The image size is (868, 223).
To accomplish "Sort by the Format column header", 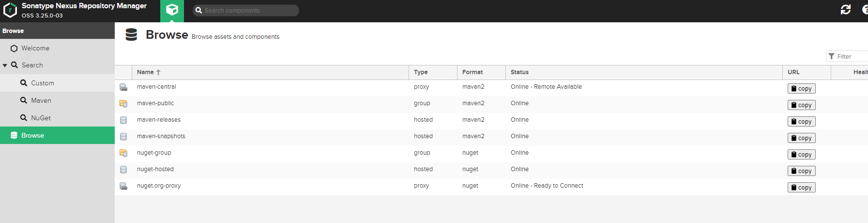I will point(481,72).
